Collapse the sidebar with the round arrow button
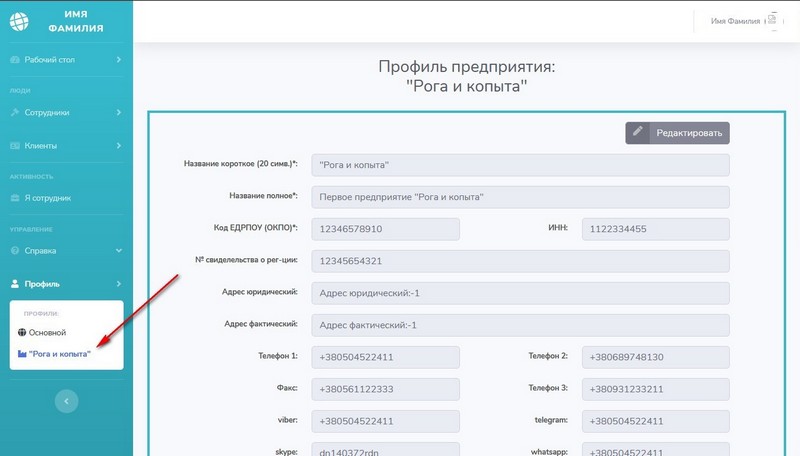Image resolution: width=800 pixels, height=456 pixels. 66,400
